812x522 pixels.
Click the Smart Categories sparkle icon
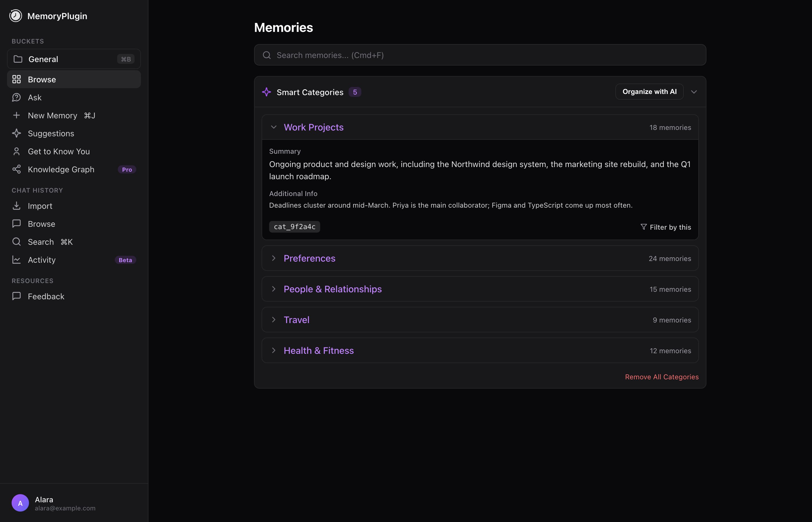click(x=267, y=92)
